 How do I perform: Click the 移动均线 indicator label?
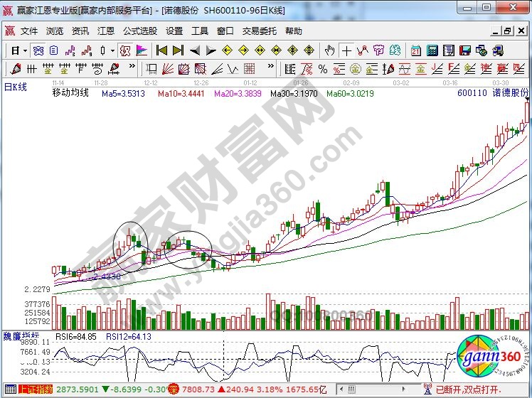point(70,93)
